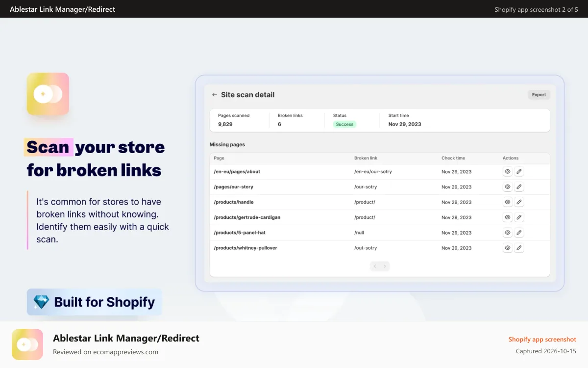The height and width of the screenshot is (368, 588).
Task: Click the eye icon for /products/gertrude-cardigan
Action: pyautogui.click(x=508, y=217)
